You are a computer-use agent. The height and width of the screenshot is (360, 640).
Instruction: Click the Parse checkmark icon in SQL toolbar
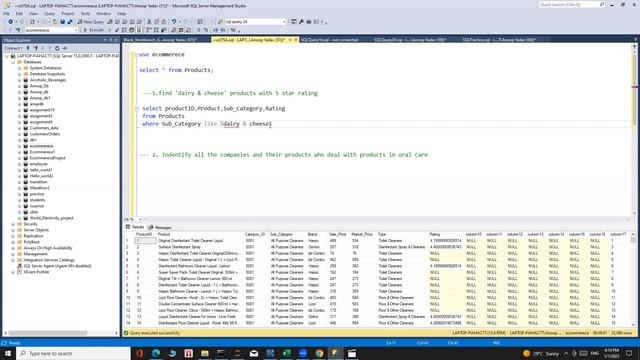click(x=117, y=30)
